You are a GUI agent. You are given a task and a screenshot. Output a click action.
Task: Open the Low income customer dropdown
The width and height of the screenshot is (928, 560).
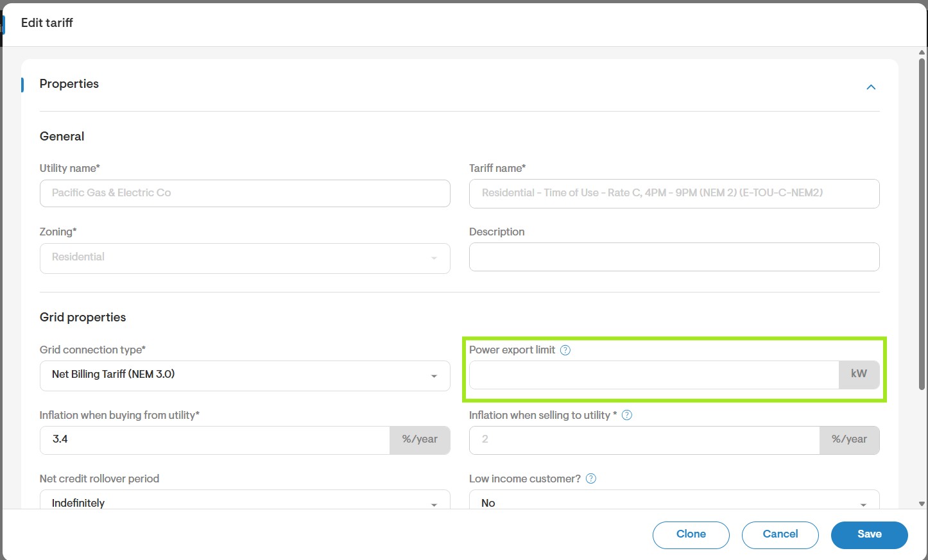click(x=674, y=500)
